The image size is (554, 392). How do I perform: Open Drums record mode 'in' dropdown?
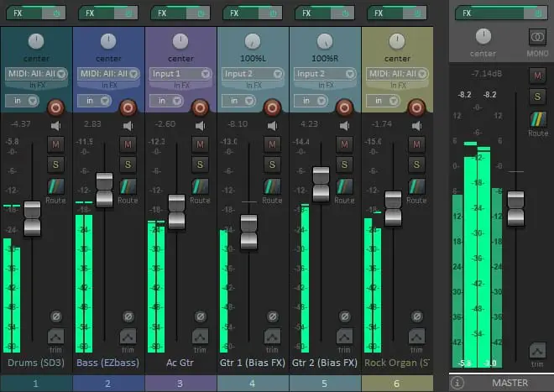click(23, 101)
